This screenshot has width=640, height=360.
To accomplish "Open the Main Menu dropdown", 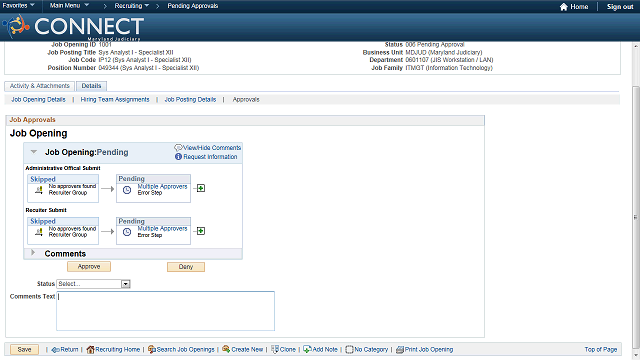I will coord(69,6).
